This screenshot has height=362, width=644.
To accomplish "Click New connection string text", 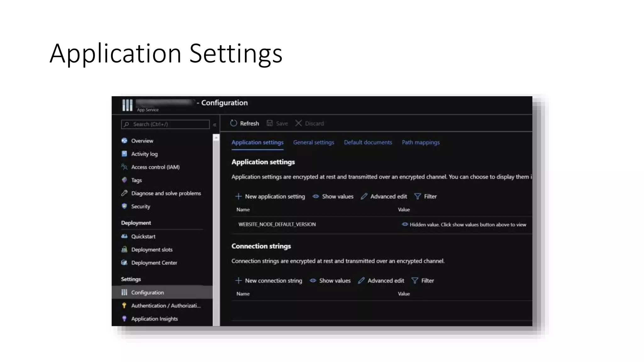I will (274, 281).
